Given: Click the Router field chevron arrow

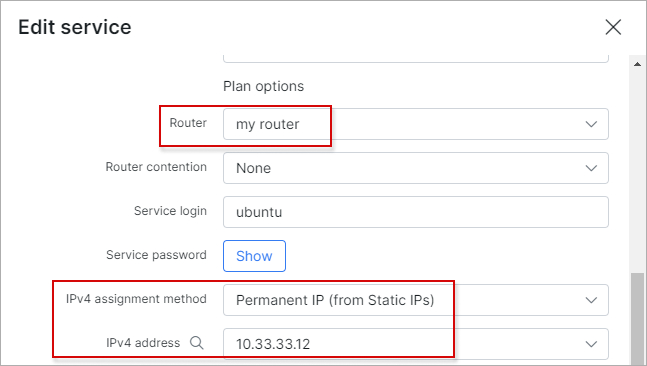Looking at the screenshot, I should pyautogui.click(x=591, y=124).
